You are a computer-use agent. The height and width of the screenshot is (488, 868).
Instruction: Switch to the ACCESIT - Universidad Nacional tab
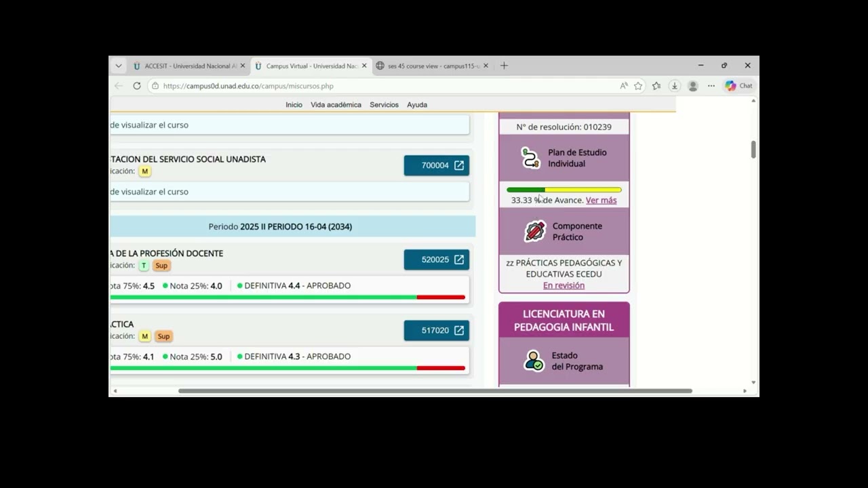click(189, 66)
